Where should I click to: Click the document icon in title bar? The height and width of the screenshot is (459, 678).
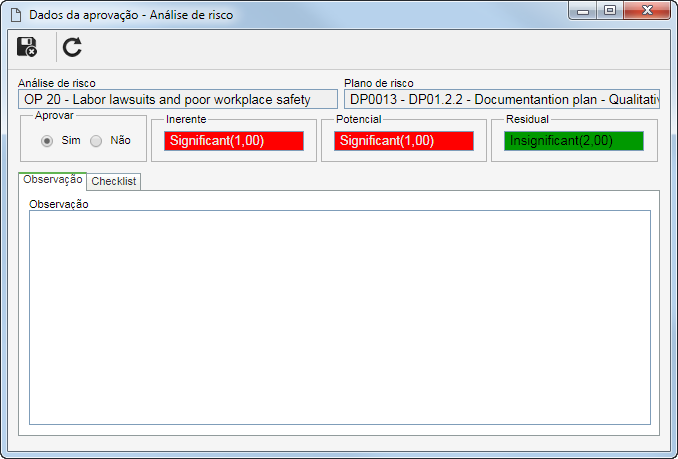[x=16, y=15]
